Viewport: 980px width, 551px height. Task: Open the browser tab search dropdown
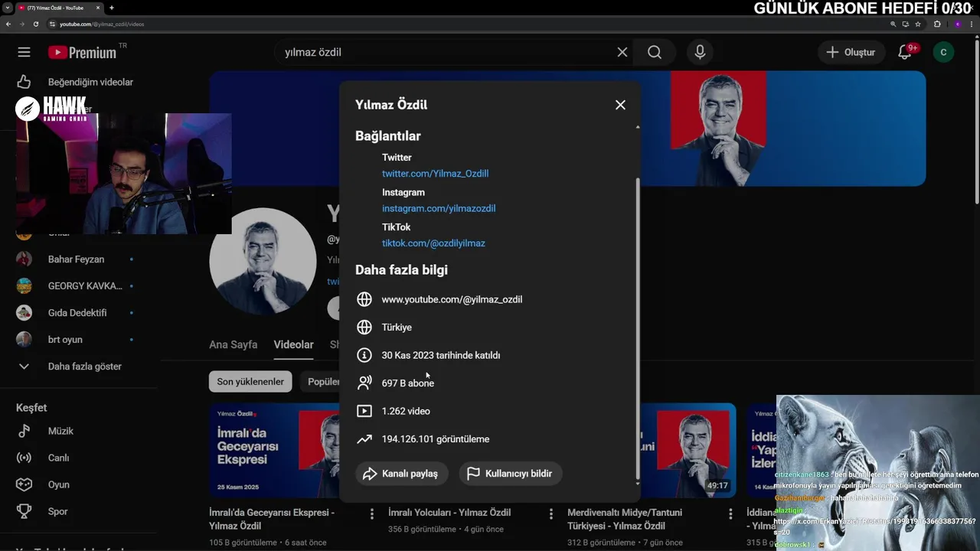click(7, 8)
